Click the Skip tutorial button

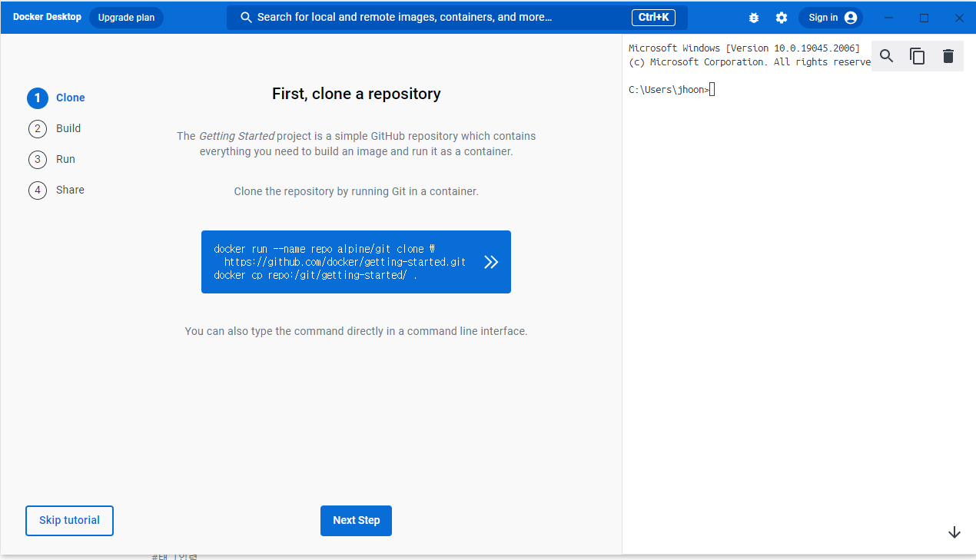pyautogui.click(x=69, y=520)
